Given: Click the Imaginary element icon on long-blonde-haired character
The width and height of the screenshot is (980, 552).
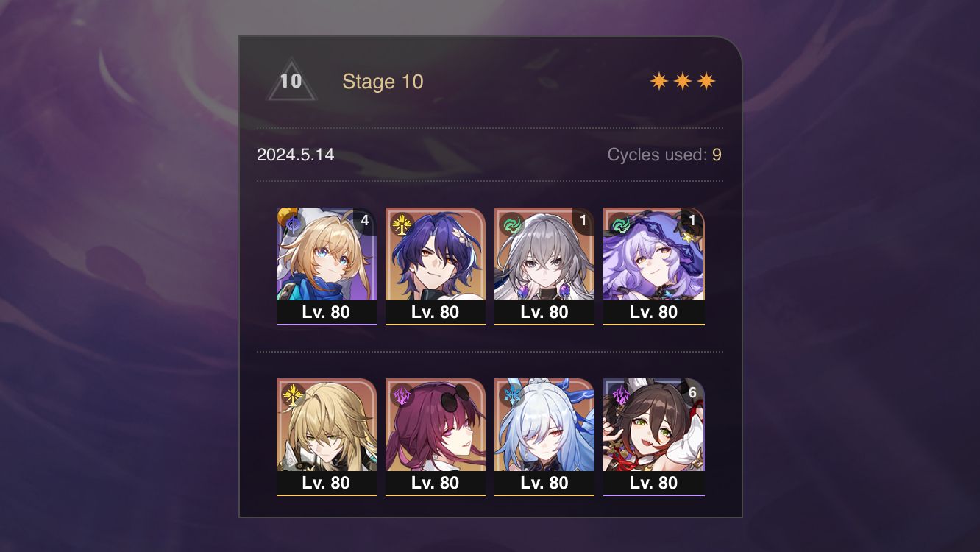Looking at the screenshot, I should tap(292, 394).
